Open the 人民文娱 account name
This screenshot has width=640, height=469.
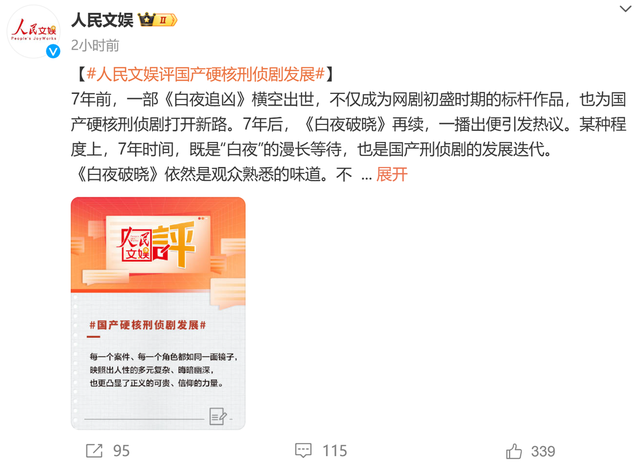102,20
